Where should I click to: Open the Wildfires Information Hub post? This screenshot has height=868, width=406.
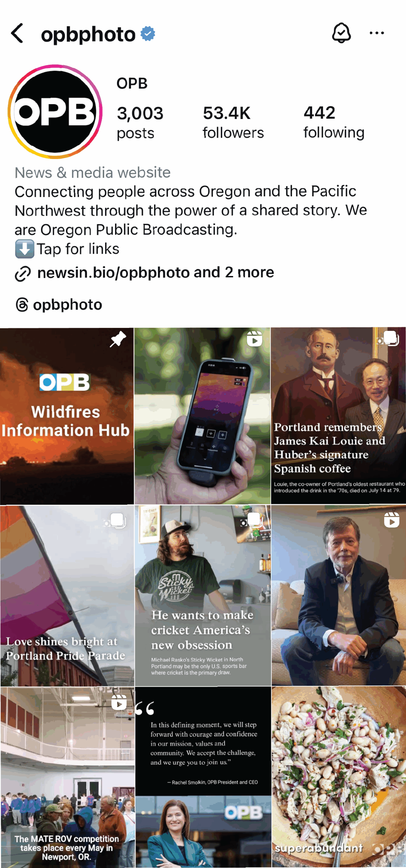67,416
